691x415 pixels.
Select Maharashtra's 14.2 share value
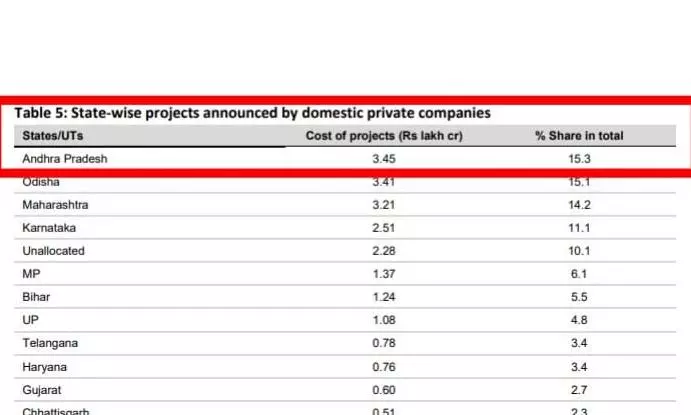pyautogui.click(x=579, y=205)
